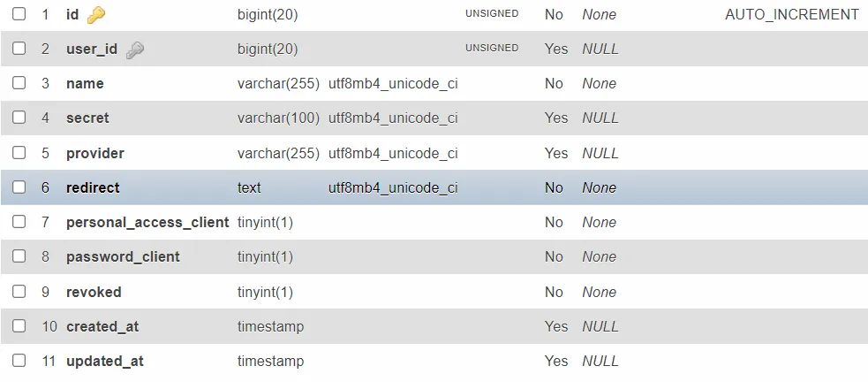Select the highlighted redirect row checkbox
The height and width of the screenshot is (389, 868).
pyautogui.click(x=19, y=187)
